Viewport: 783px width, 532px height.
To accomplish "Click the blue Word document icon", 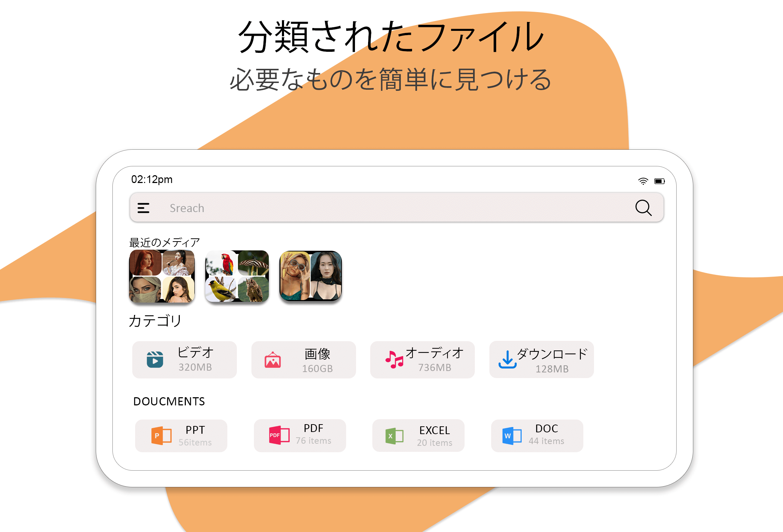I will pos(512,436).
